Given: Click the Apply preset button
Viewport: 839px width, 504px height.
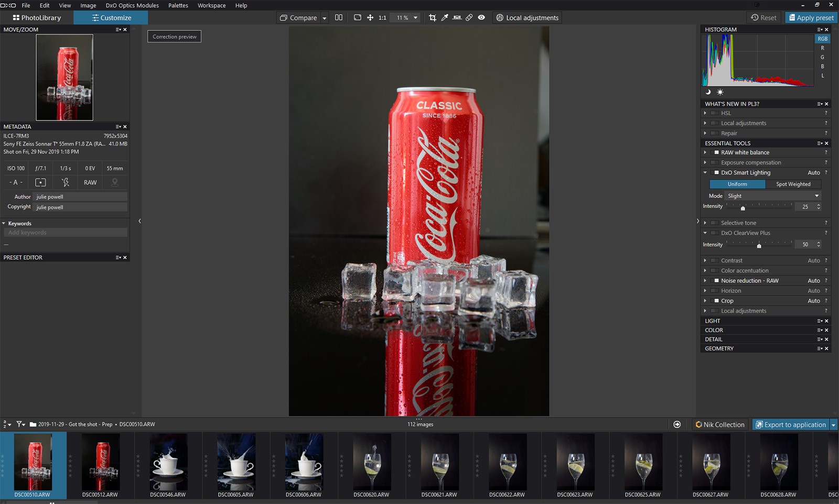Looking at the screenshot, I should 811,18.
